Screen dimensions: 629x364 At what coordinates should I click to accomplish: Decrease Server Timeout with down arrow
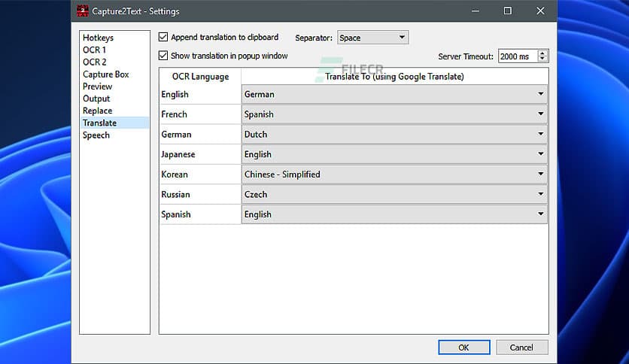(x=543, y=59)
